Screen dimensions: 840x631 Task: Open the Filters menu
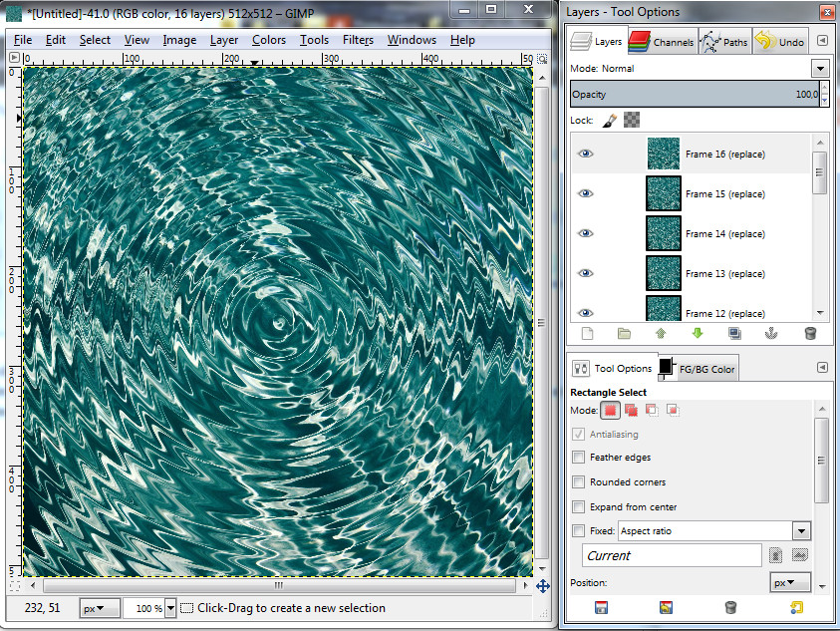(x=358, y=40)
